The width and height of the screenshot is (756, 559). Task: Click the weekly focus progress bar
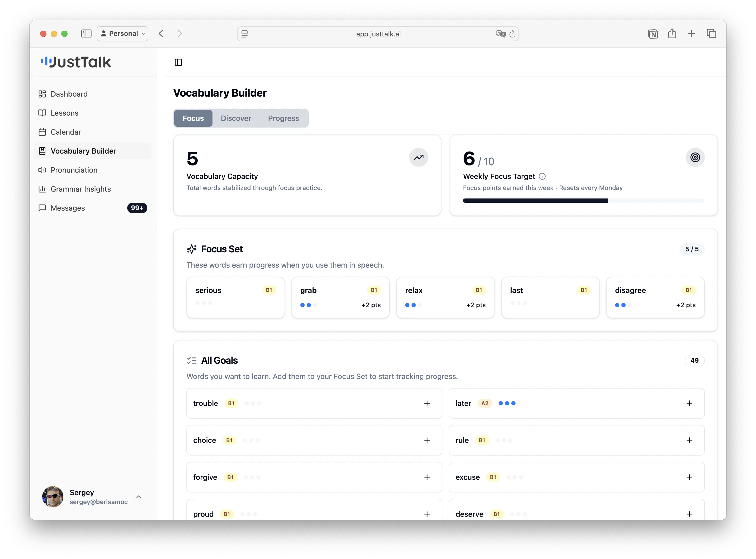(583, 200)
